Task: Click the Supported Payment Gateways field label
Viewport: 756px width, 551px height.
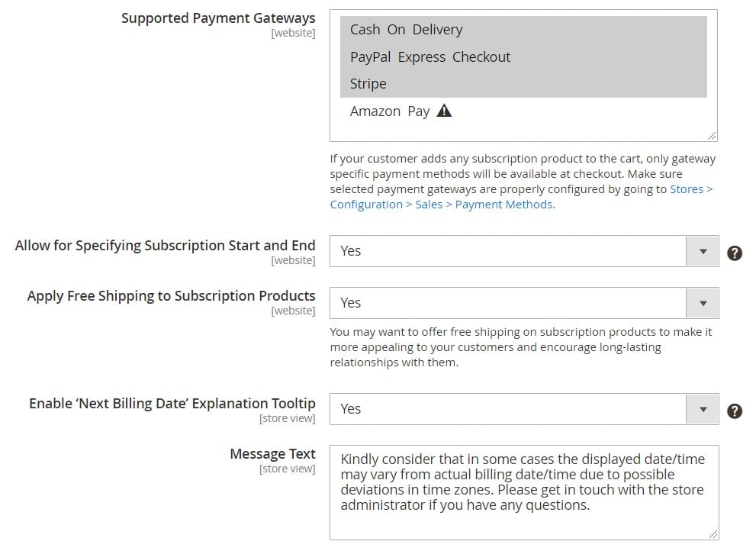Action: [x=218, y=18]
